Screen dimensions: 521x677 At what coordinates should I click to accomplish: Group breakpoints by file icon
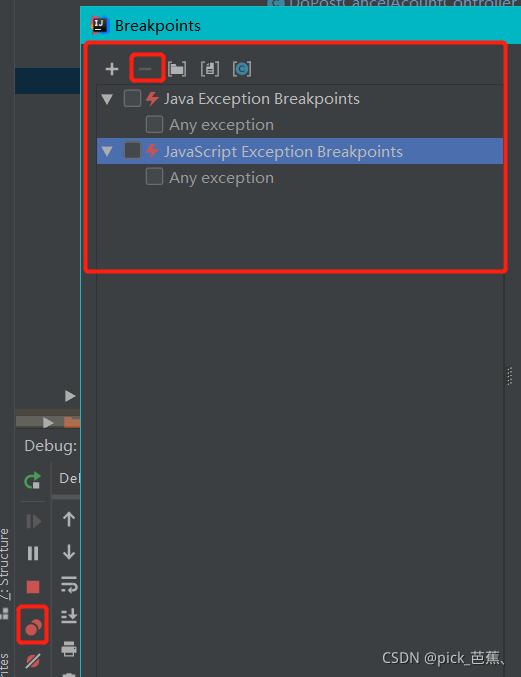click(210, 69)
